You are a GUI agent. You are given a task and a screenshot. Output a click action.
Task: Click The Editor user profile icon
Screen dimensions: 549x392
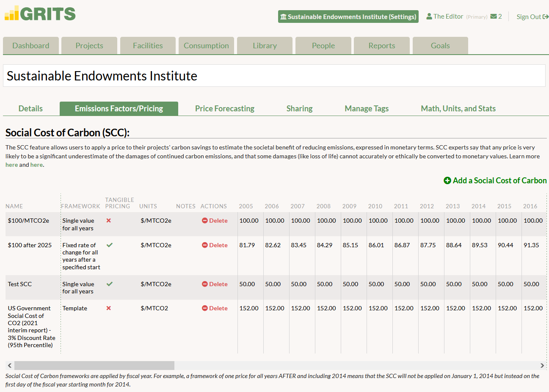(429, 17)
